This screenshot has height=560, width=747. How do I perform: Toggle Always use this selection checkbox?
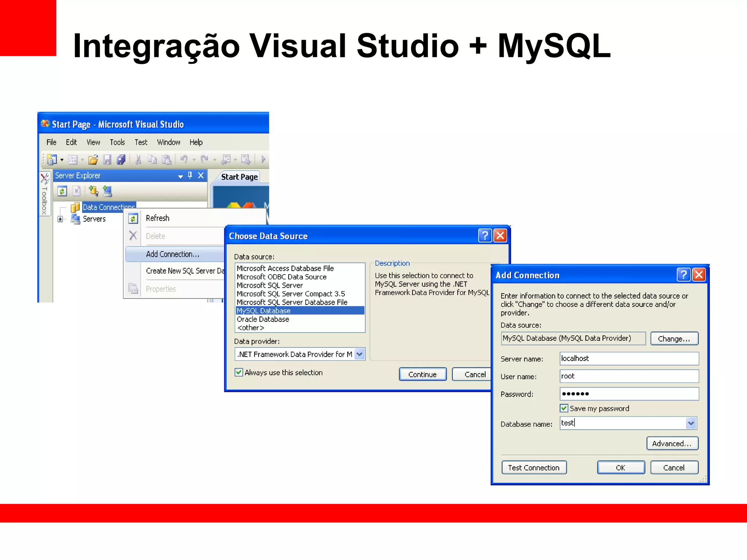pos(239,372)
